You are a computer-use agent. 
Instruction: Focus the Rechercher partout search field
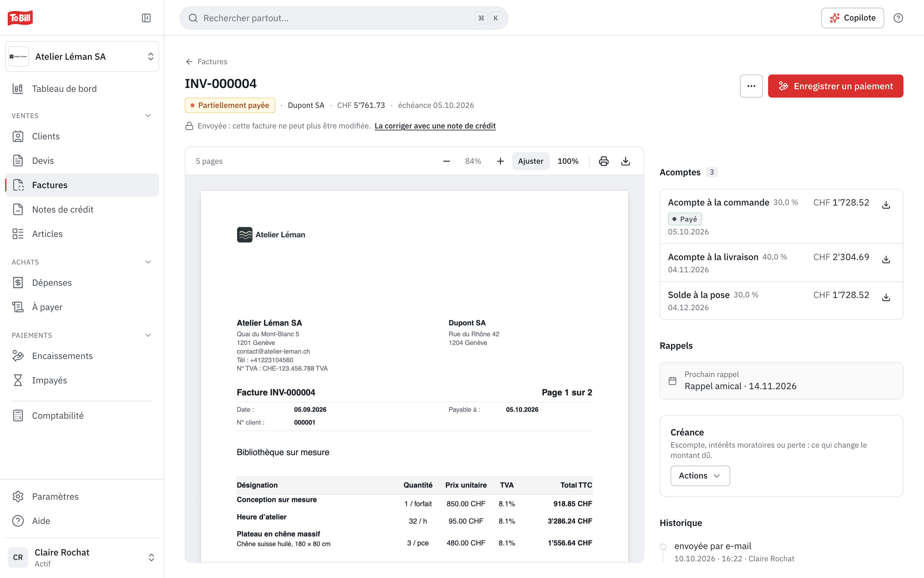click(x=344, y=18)
